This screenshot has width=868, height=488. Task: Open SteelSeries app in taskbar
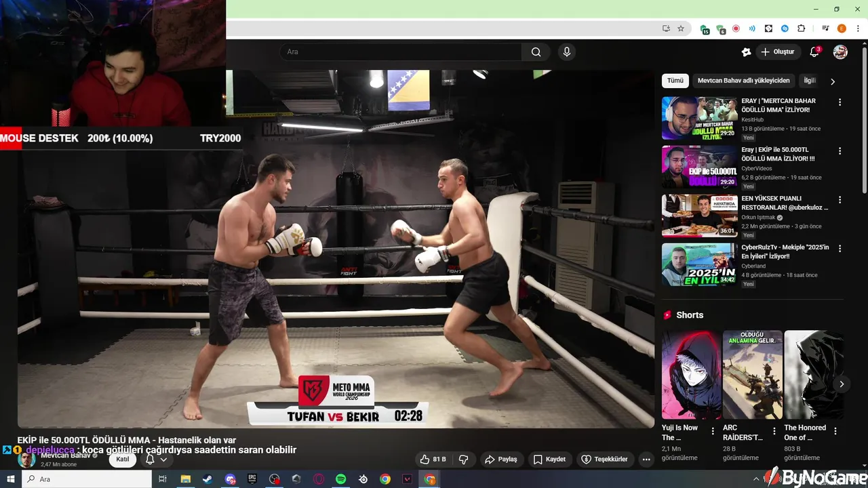pyautogui.click(x=363, y=479)
